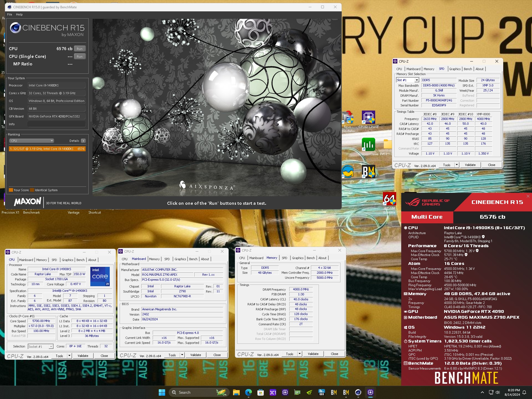
Task: Click the Cinebench Info input field
Action: tap(56, 124)
